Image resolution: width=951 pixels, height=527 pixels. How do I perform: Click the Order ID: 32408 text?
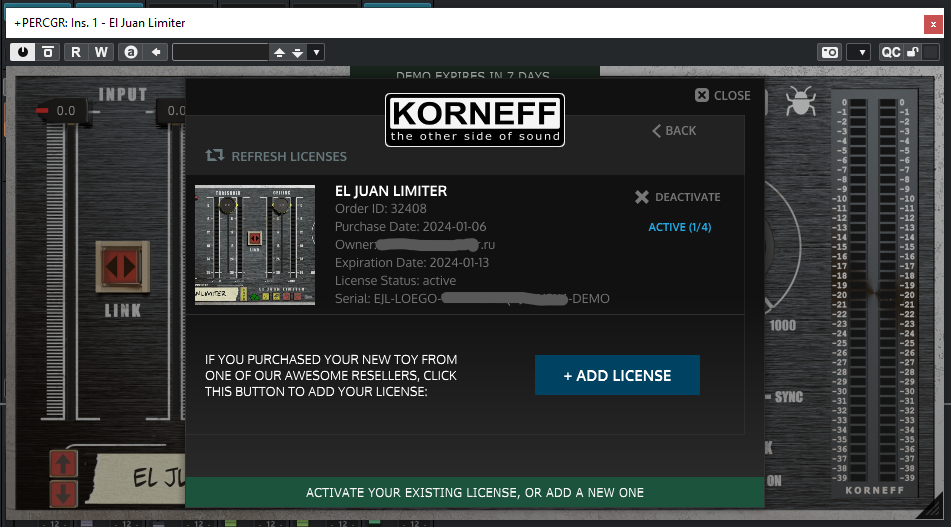(x=381, y=209)
